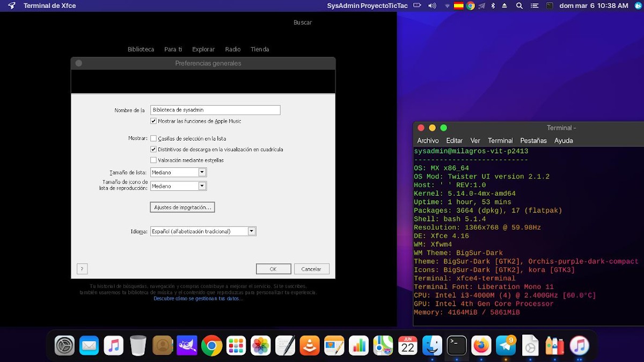644x362 pixels.
Task: Click the search magnifier in top bar
Action: click(x=519, y=6)
